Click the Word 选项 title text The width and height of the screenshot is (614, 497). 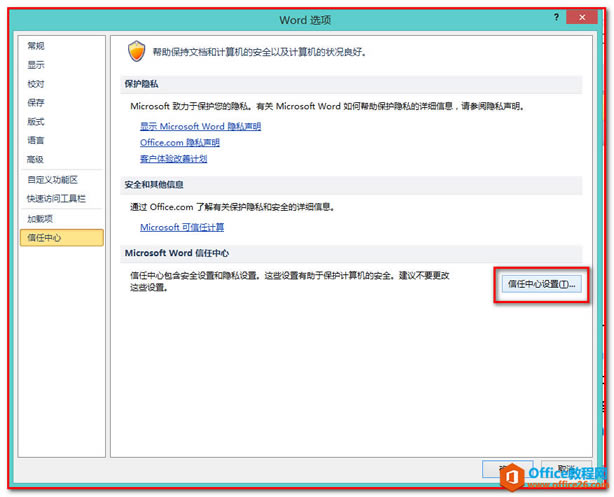click(x=305, y=20)
